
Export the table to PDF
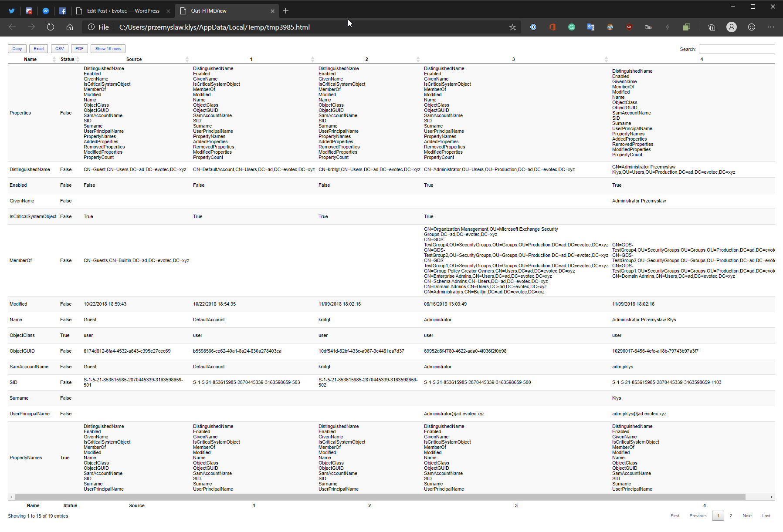pos(79,48)
